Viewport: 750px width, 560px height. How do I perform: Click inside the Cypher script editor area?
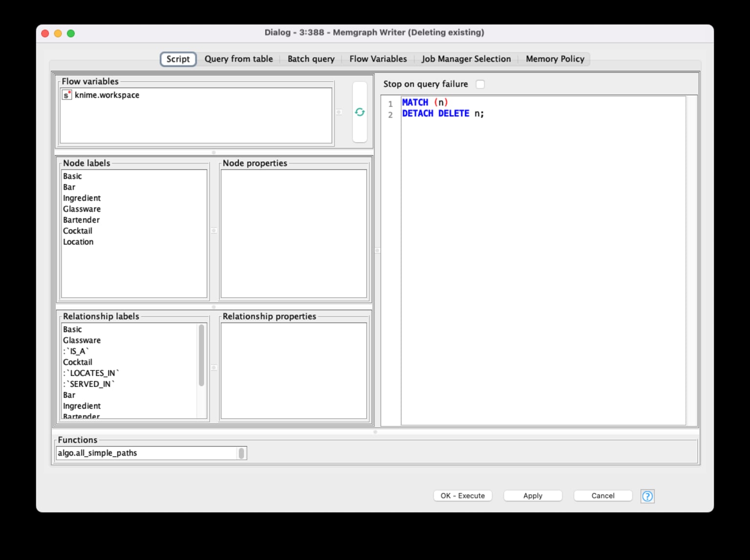coord(543,261)
